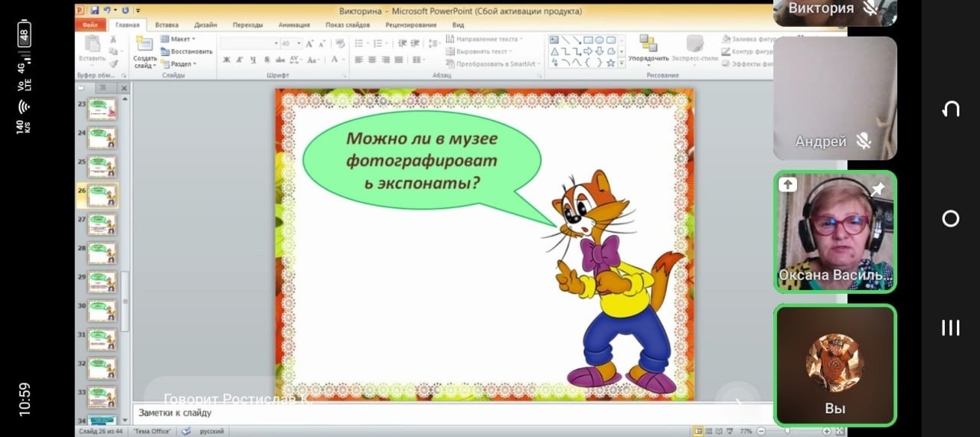The width and height of the screenshot is (980, 437).
Task: Paste using the Вставить clipboard button
Action: tap(92, 50)
